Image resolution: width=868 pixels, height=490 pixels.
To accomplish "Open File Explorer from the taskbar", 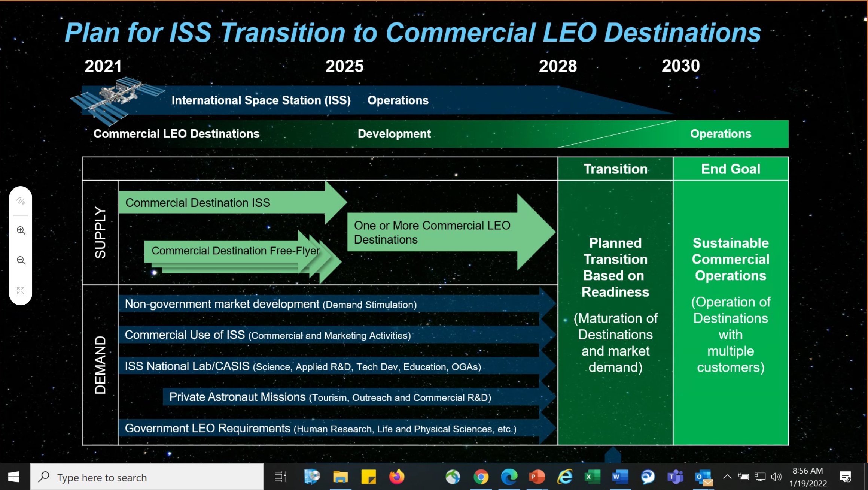I will pos(340,477).
